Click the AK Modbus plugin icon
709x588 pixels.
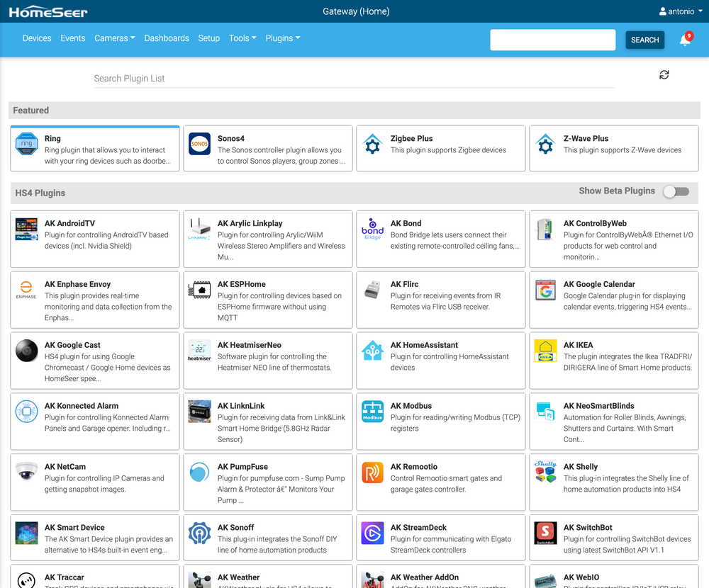coord(373,412)
